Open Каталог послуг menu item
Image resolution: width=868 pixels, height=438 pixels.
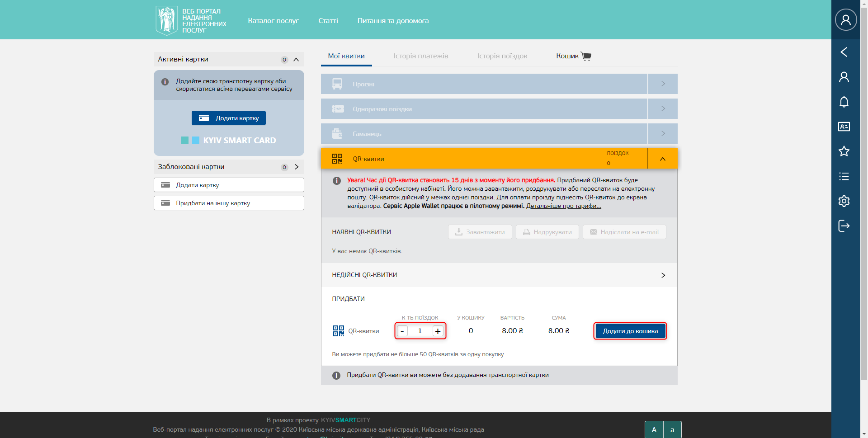(273, 21)
